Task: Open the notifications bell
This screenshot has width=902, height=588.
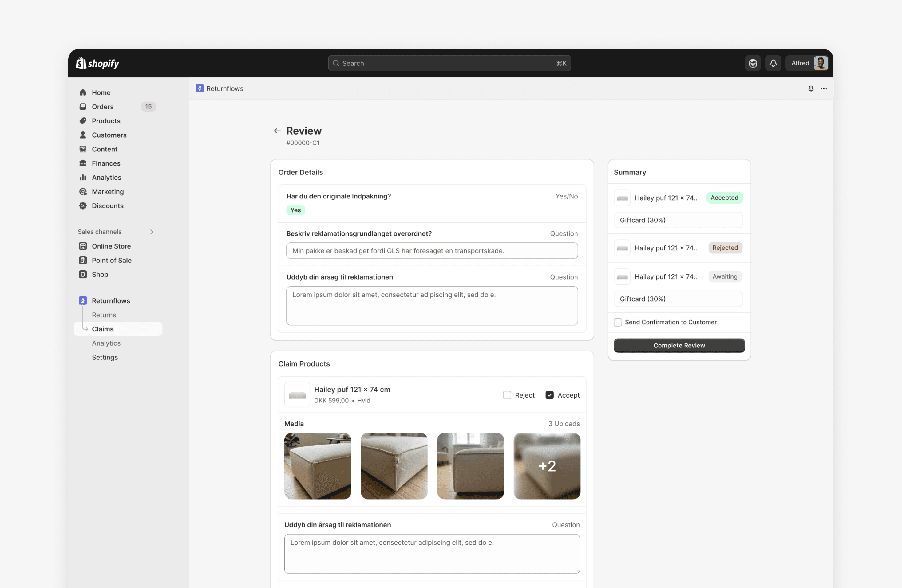Action: [x=773, y=63]
